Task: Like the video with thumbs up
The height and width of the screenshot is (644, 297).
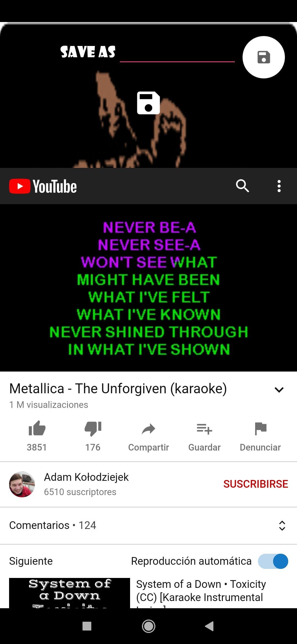Action: [37, 436]
